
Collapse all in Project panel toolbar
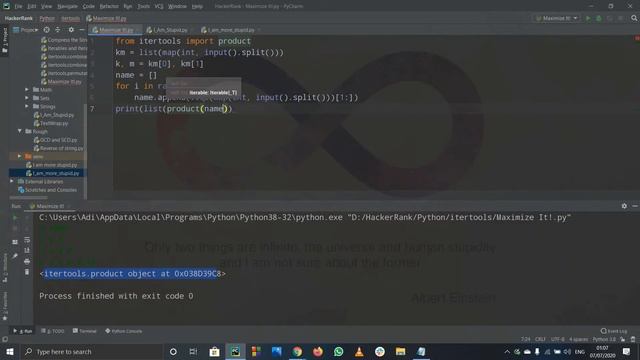(58, 30)
